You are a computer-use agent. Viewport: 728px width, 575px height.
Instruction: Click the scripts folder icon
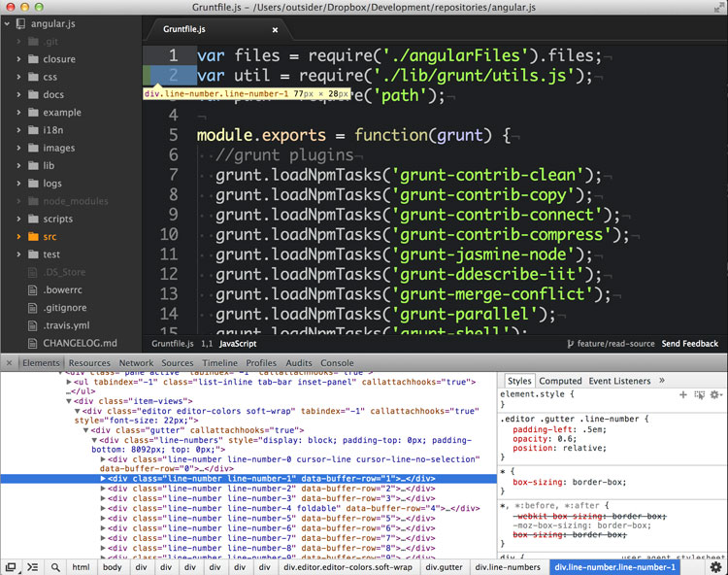tap(33, 219)
